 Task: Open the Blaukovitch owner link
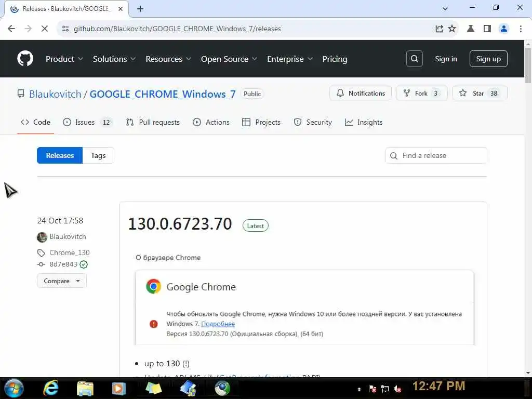click(55, 94)
